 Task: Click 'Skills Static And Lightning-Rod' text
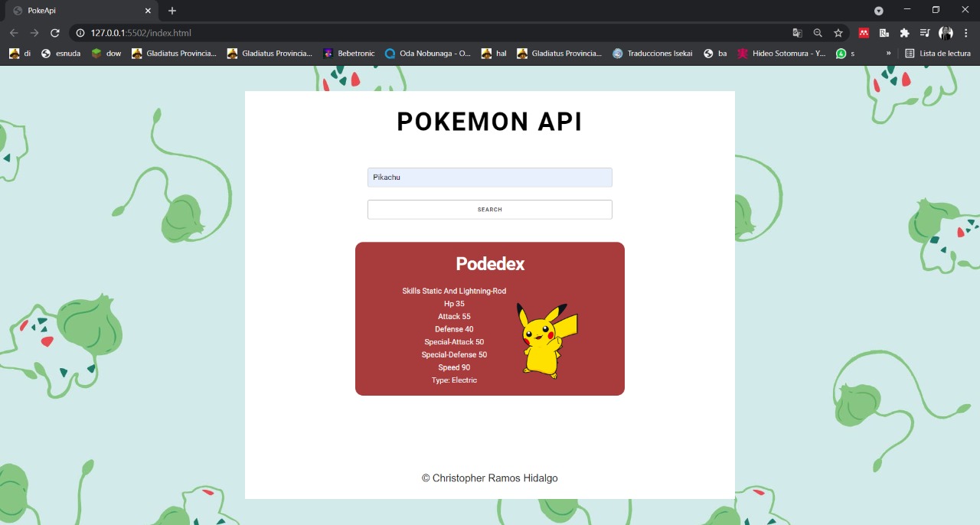click(454, 291)
